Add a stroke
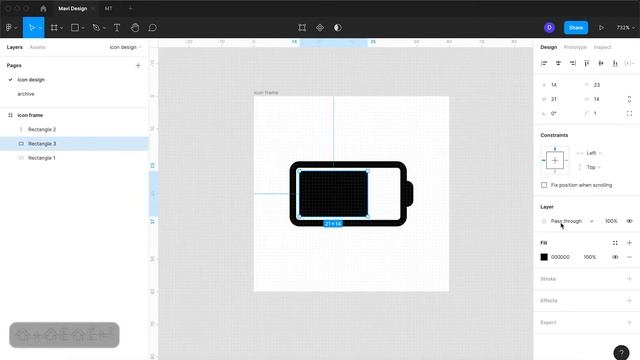 (629, 279)
